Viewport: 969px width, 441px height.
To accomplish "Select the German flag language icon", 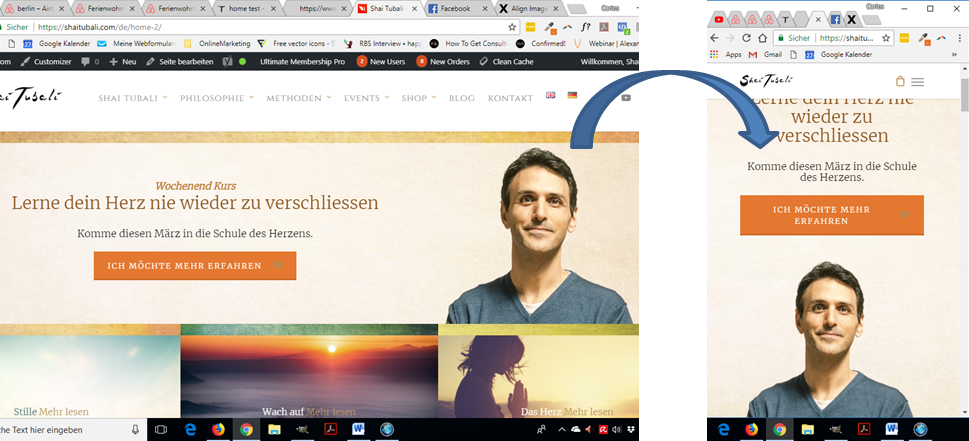I will pos(572,96).
